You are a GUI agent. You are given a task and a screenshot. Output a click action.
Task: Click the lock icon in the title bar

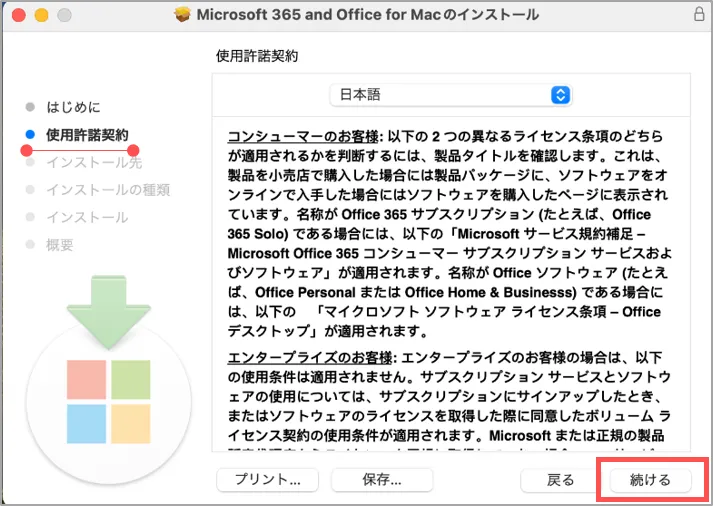699,14
